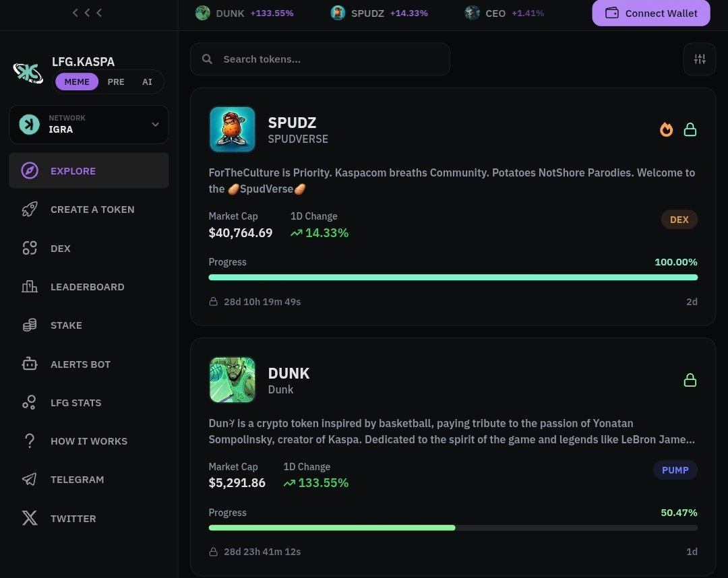Click the SPUDVERSE subtitle text

pos(298,139)
